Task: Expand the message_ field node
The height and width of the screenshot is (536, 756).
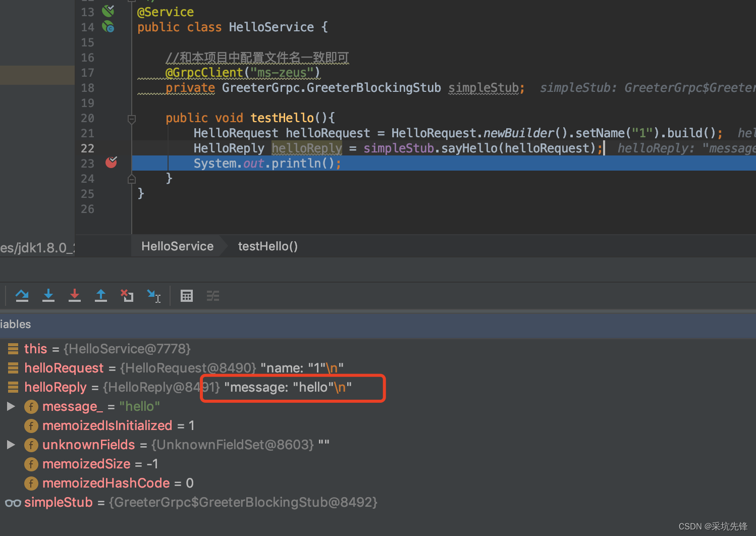Action: [x=11, y=406]
